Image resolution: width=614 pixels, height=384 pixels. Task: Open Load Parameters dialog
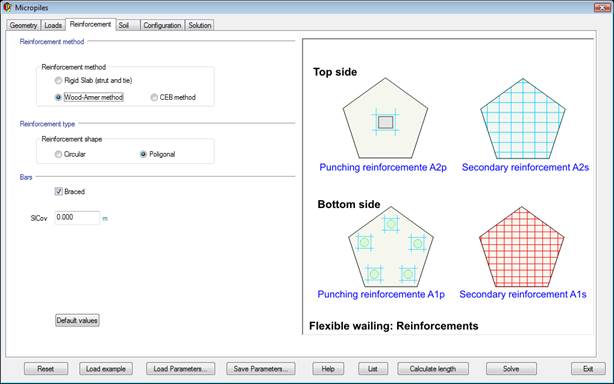(181, 369)
